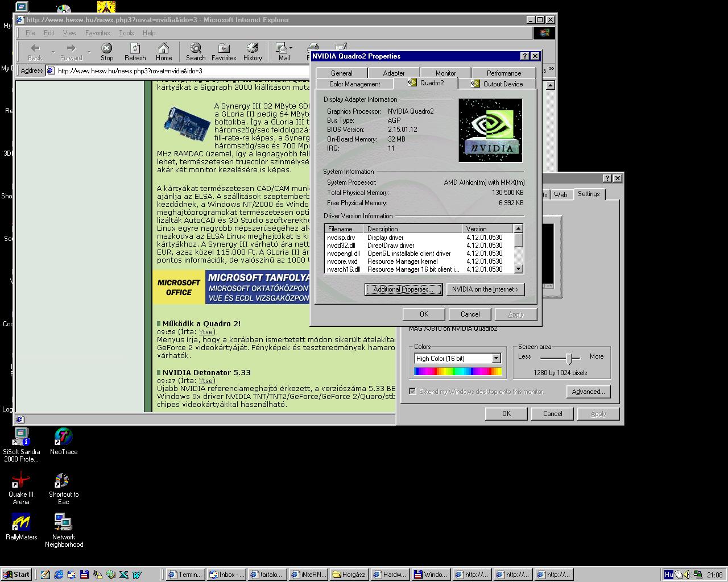The height and width of the screenshot is (582, 728).
Task: Switch to the Web tab in Display Properties
Action: coord(560,195)
